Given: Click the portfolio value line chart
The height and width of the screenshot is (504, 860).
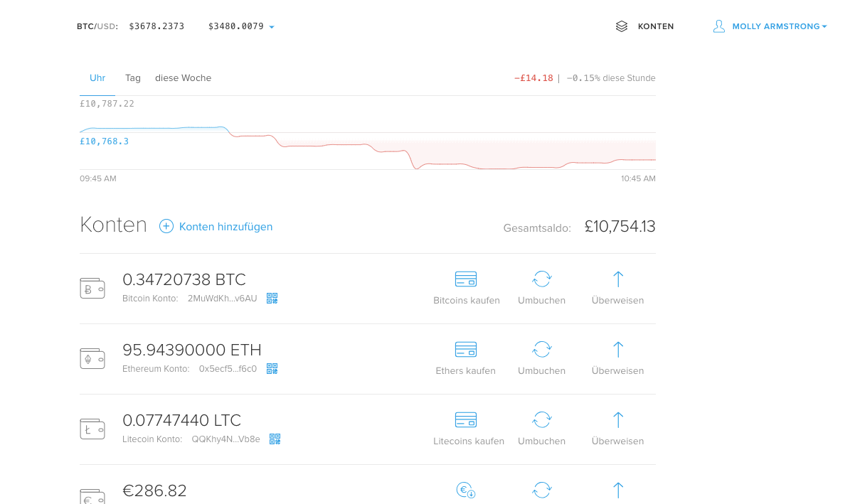Looking at the screenshot, I should point(368,147).
